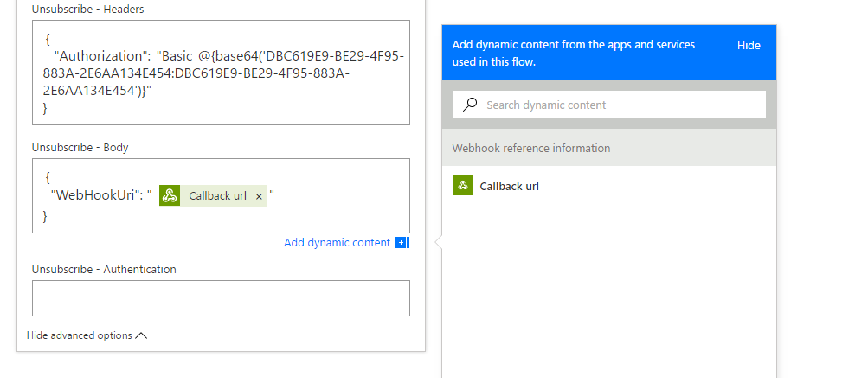This screenshot has height=389, width=868.
Task: Open the Add dynamic content link
Action: point(337,243)
